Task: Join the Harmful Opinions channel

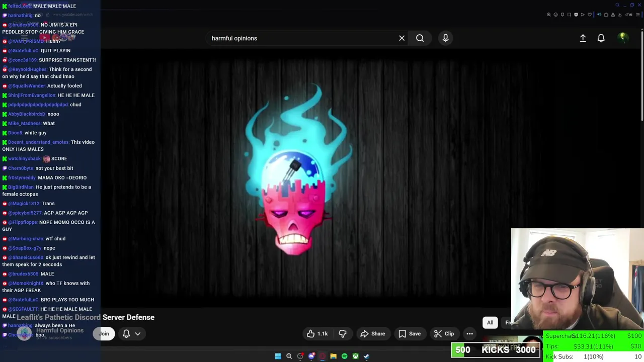Action: [104, 333]
